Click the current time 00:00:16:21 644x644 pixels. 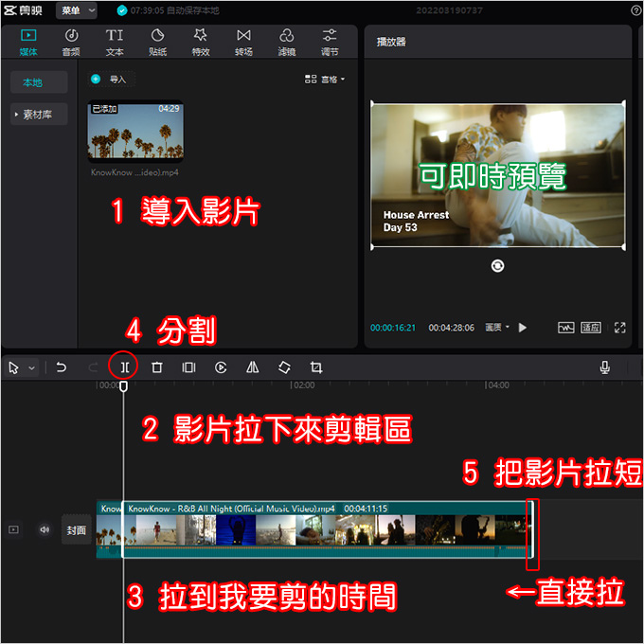point(393,328)
